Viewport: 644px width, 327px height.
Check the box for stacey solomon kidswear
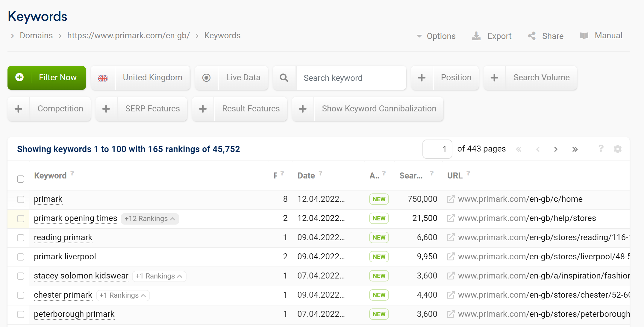tap(21, 276)
